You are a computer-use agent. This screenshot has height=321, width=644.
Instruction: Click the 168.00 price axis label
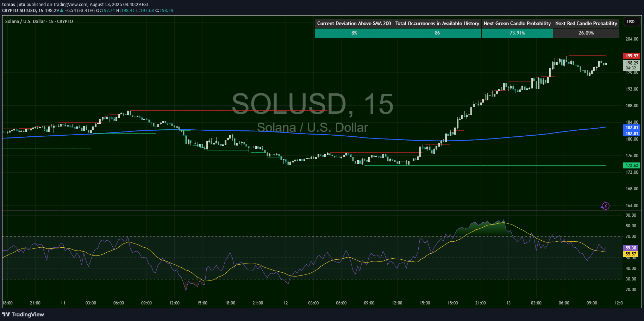(632, 189)
